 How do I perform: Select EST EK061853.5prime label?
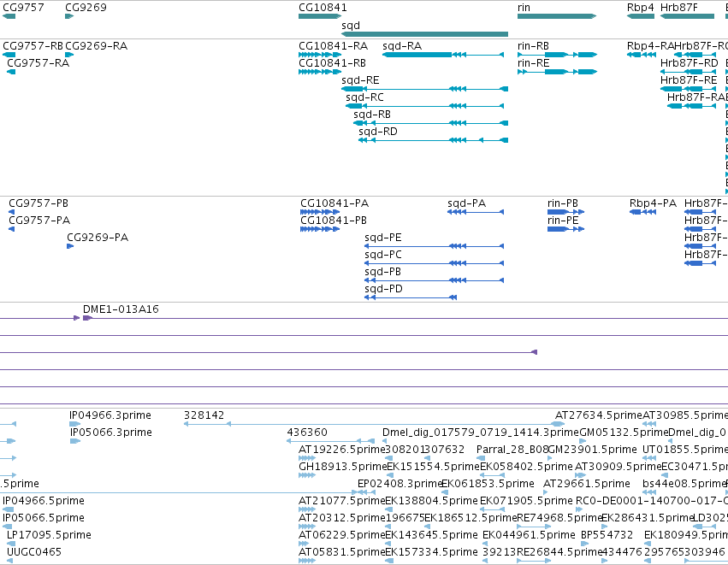pos(488,484)
